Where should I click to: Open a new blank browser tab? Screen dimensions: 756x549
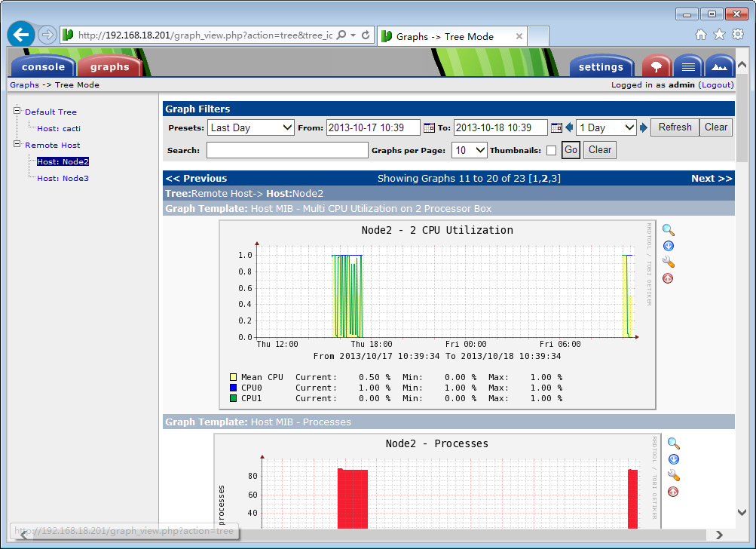tap(538, 37)
